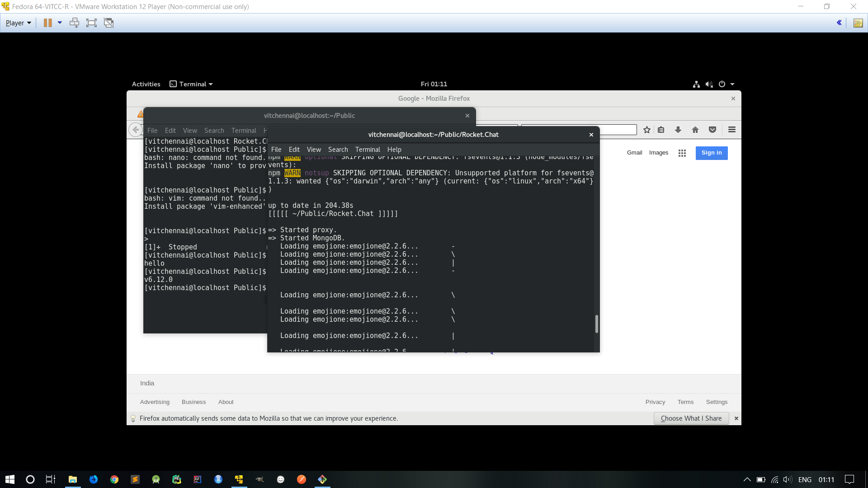Collapse the VMware toolbar with the chevron
868x488 pixels.
pos(840,23)
